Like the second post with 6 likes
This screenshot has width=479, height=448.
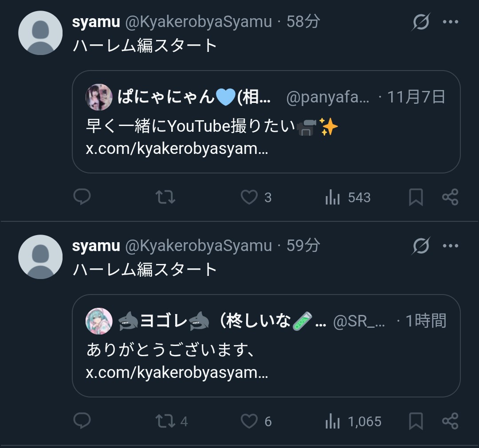[x=249, y=420]
